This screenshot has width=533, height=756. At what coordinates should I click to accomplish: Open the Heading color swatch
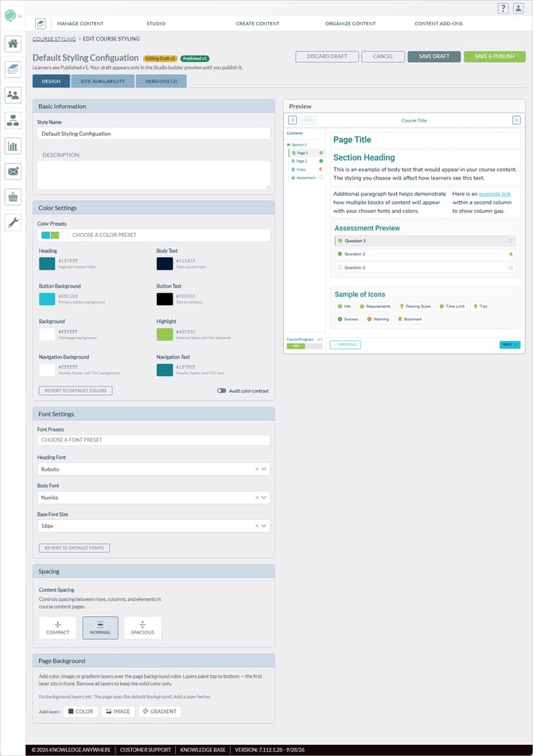tap(47, 263)
